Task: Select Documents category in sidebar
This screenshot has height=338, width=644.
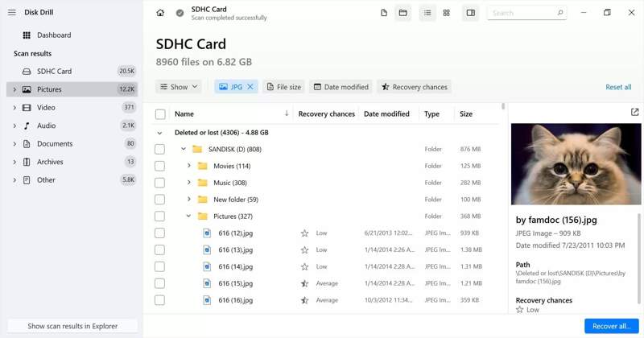Action: [x=72, y=143]
